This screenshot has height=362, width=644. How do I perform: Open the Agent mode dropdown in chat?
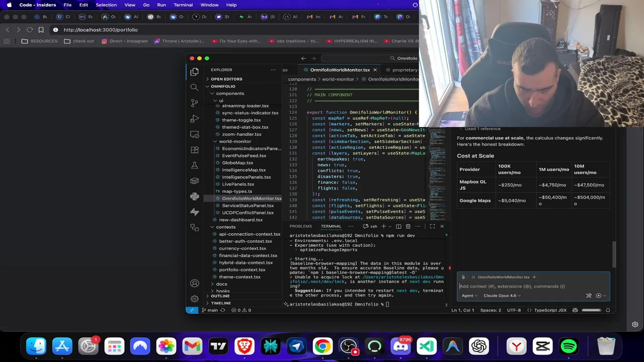point(469,296)
